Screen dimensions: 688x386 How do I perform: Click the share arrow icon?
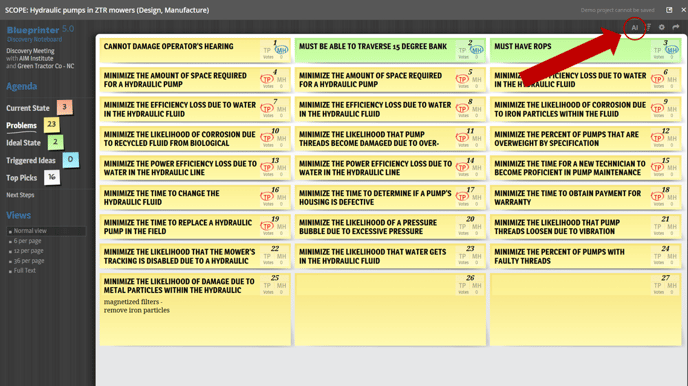pos(676,27)
